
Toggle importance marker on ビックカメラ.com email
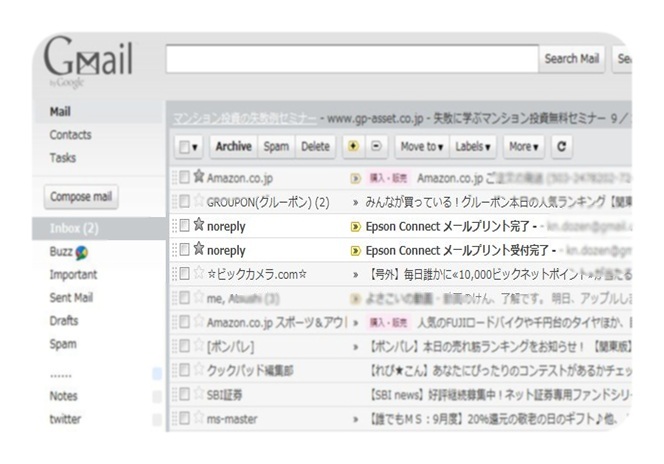(355, 275)
